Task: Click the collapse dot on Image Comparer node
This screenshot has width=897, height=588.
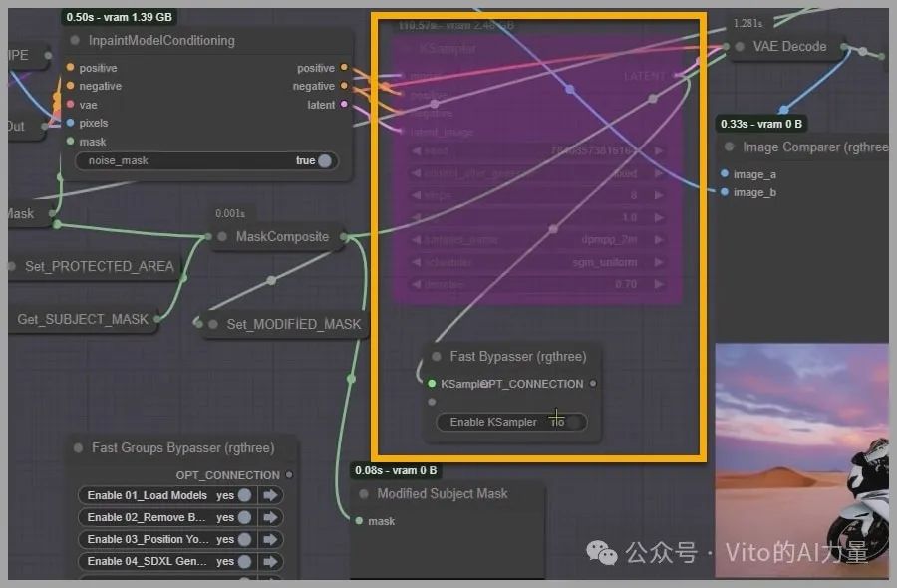Action: click(730, 147)
